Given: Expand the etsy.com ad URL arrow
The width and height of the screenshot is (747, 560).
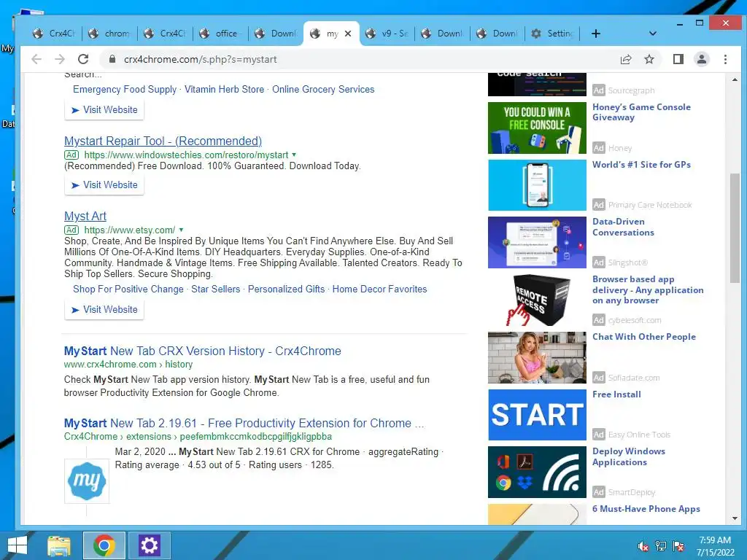Looking at the screenshot, I should [x=181, y=230].
